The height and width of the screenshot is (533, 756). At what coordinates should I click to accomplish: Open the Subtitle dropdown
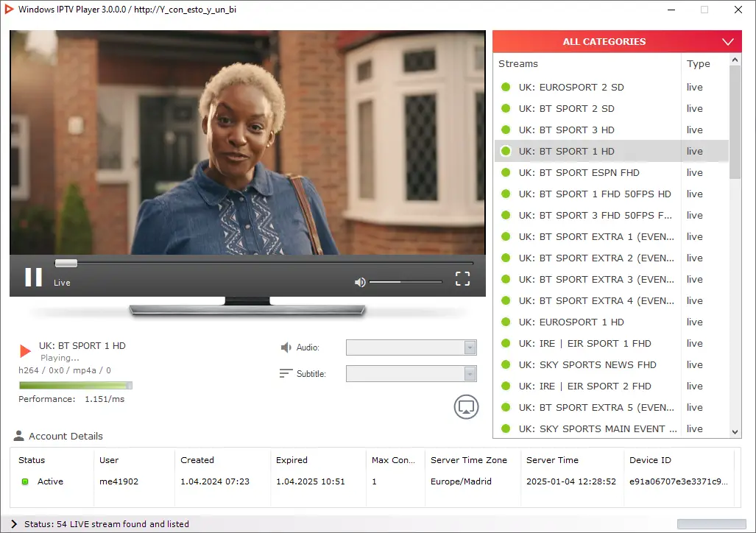(x=411, y=373)
